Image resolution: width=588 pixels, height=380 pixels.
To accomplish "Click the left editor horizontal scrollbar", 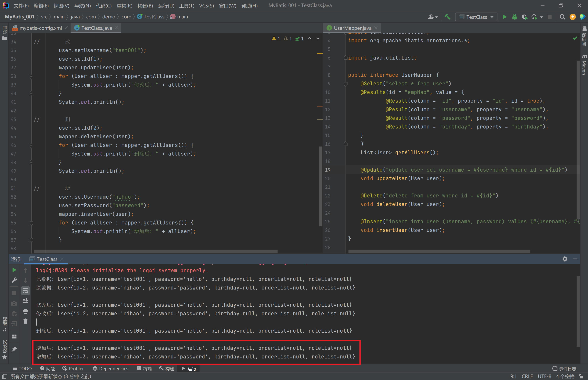I will click(x=155, y=251).
